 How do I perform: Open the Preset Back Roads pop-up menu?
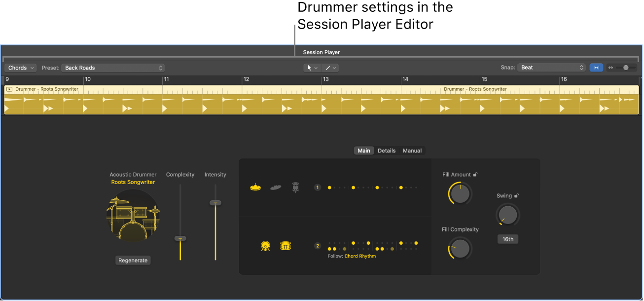coord(113,68)
